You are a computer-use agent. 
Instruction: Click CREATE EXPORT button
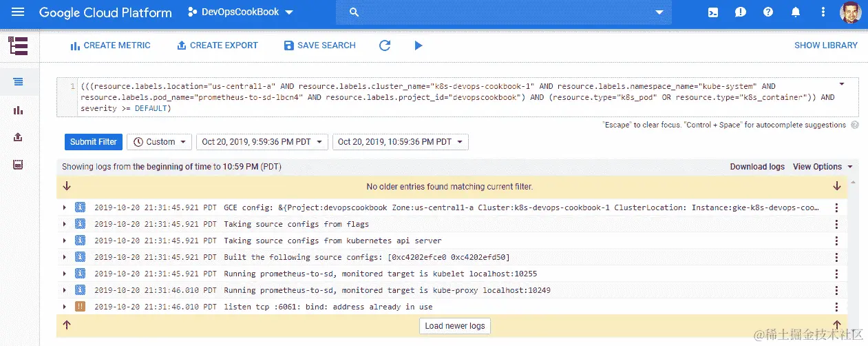pos(218,45)
